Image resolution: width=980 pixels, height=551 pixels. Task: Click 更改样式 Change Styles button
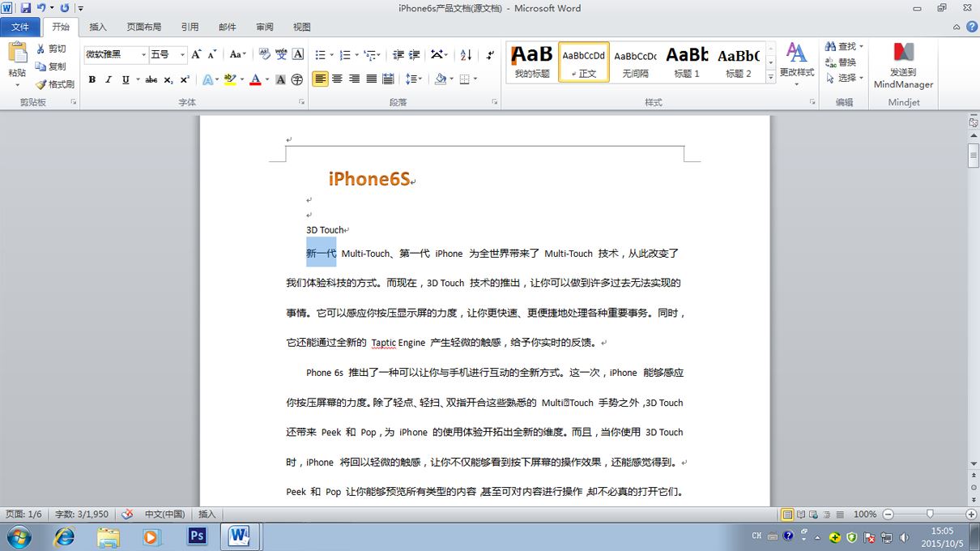point(797,63)
